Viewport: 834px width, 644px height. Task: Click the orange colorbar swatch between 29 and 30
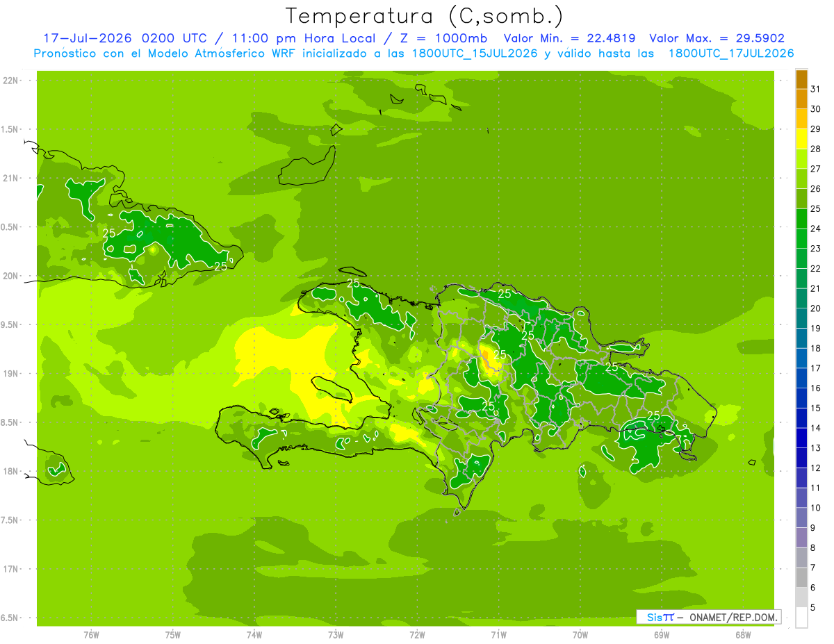(x=801, y=119)
